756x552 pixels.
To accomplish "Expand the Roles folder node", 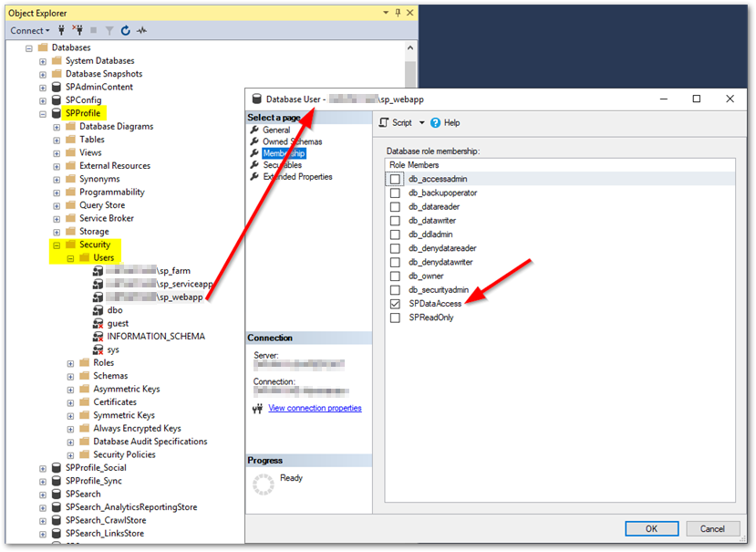I will [x=70, y=363].
